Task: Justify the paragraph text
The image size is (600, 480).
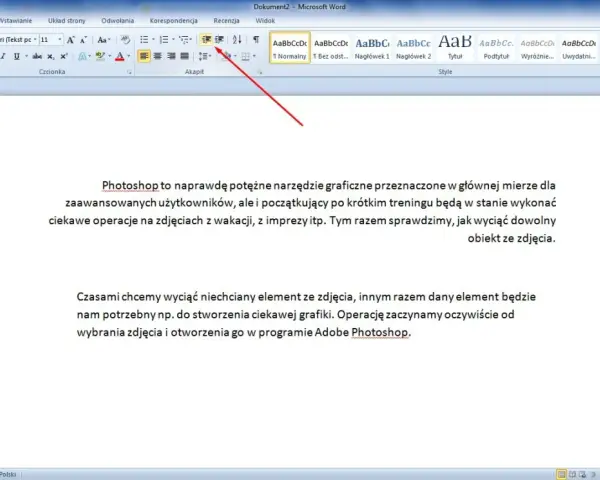Action: 184,56
